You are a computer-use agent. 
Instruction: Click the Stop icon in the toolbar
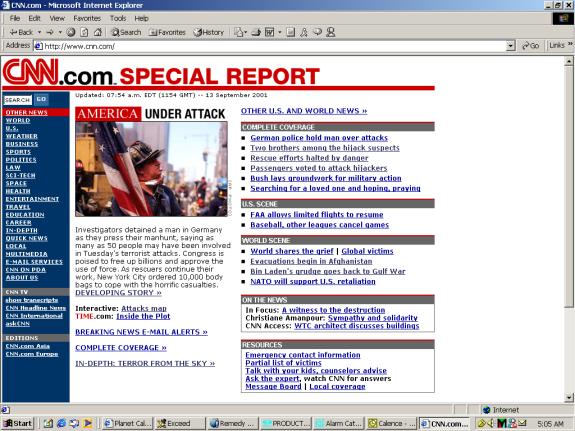[71, 32]
